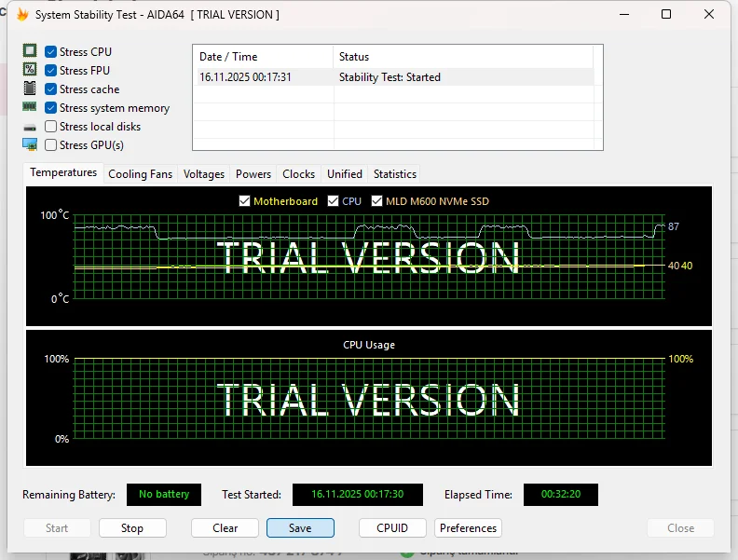Click the Clear button

point(225,528)
